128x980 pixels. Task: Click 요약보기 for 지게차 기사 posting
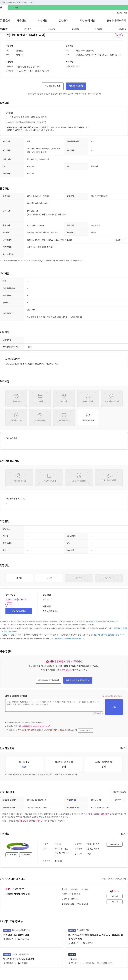point(114,896)
